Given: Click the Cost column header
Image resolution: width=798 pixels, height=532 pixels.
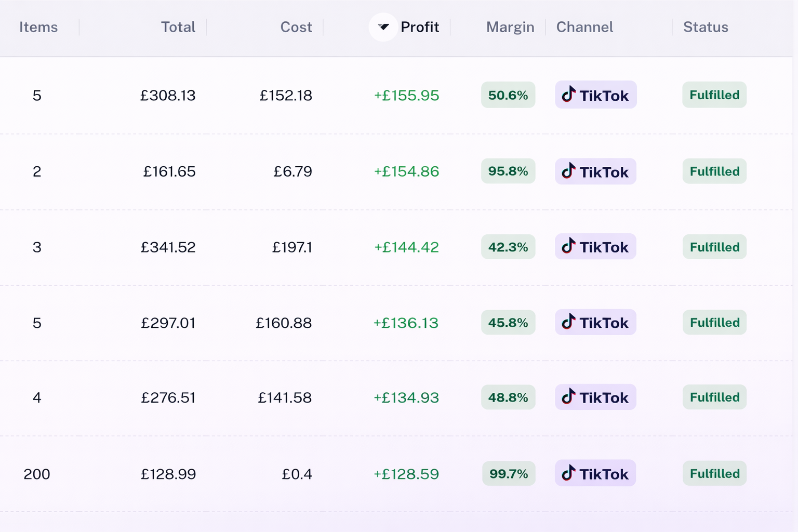Looking at the screenshot, I should (296, 27).
